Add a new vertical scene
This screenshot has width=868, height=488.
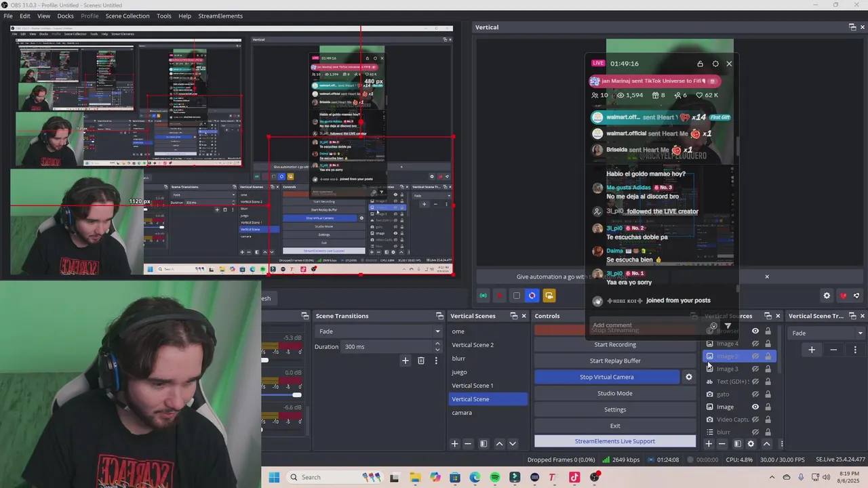pos(455,444)
